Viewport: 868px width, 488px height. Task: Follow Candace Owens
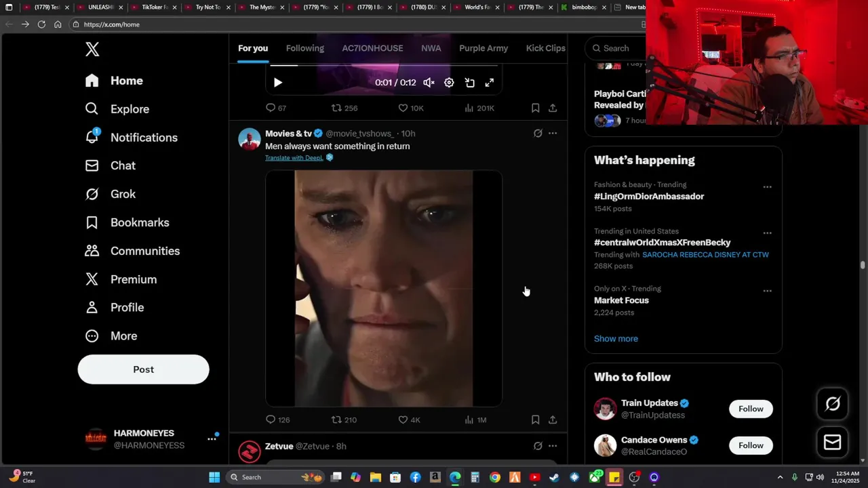(x=751, y=445)
